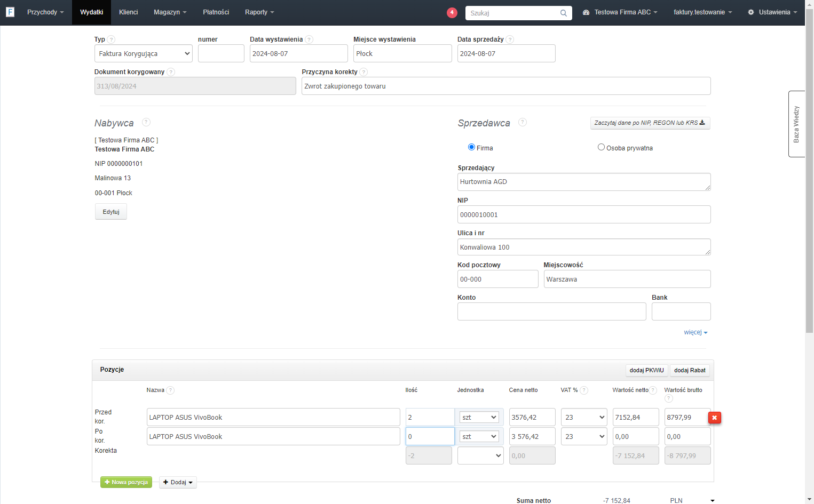Click Zaczytaj dane po NIP, REGON lub KRS
Image resolution: width=814 pixels, height=504 pixels.
(650, 123)
